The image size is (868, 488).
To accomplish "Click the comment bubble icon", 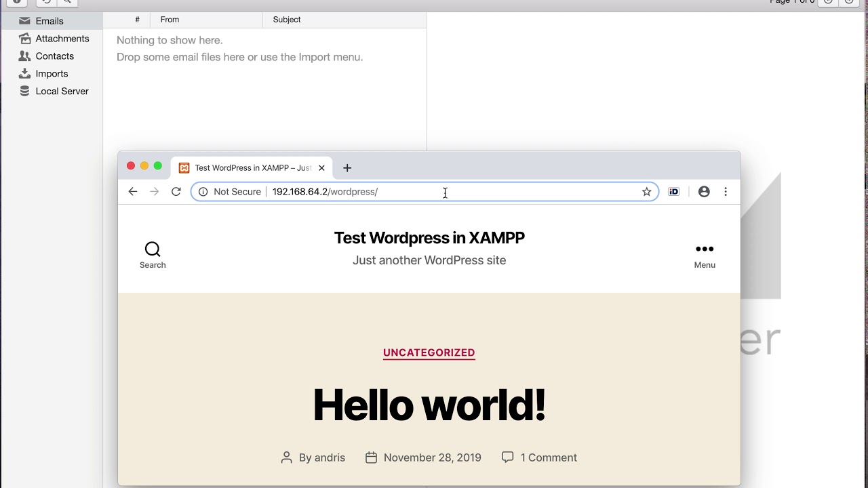I will tap(507, 457).
